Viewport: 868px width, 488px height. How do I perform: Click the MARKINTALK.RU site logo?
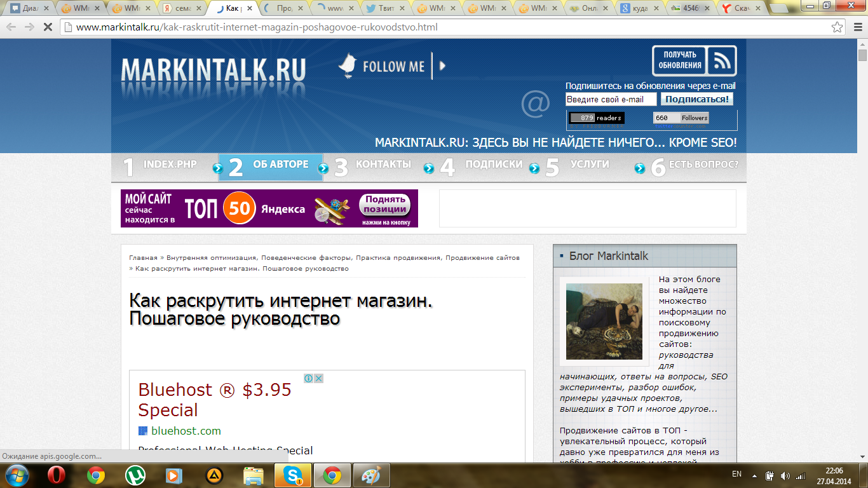(213, 69)
